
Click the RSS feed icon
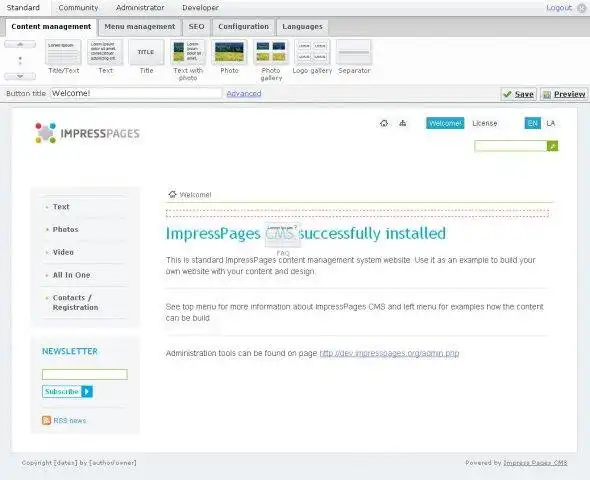(46, 420)
